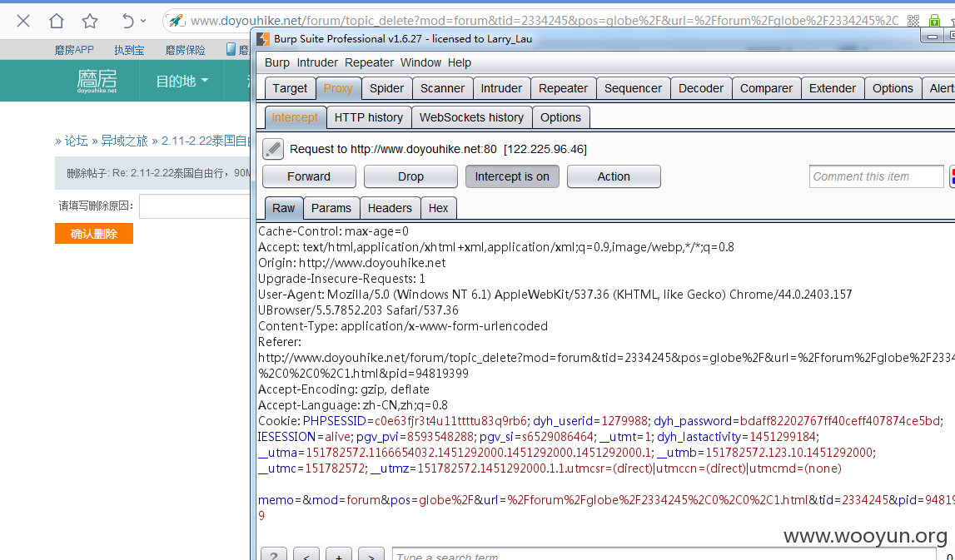Open the 执到宝 bookmark
The height and width of the screenshot is (560, 955).
pos(129,50)
